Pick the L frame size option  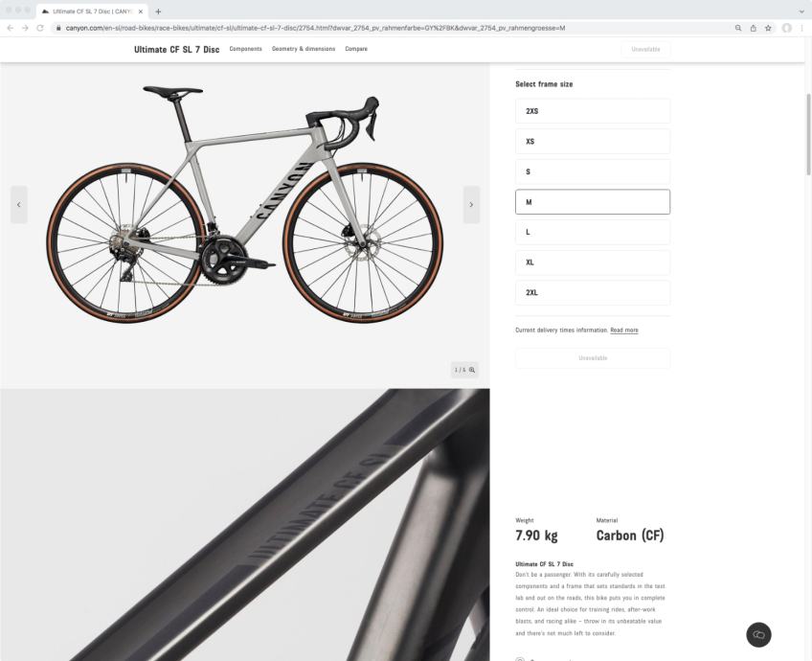[x=593, y=232]
